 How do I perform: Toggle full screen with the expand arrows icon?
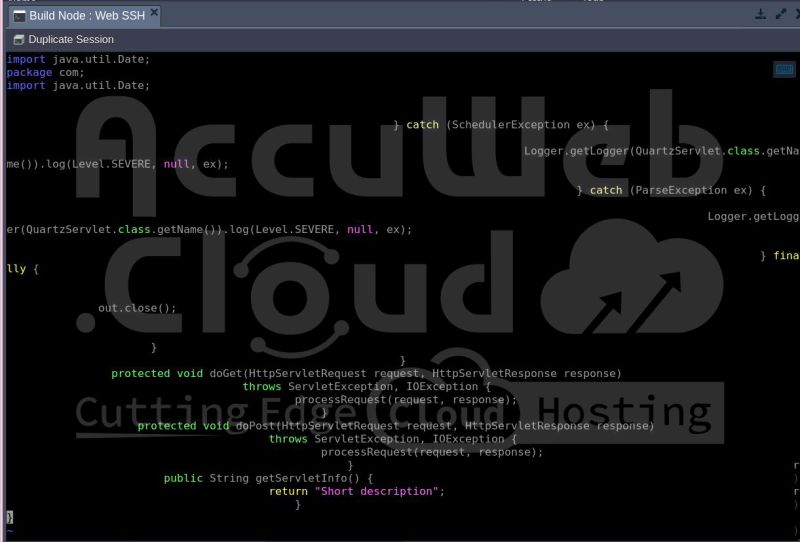[x=781, y=14]
